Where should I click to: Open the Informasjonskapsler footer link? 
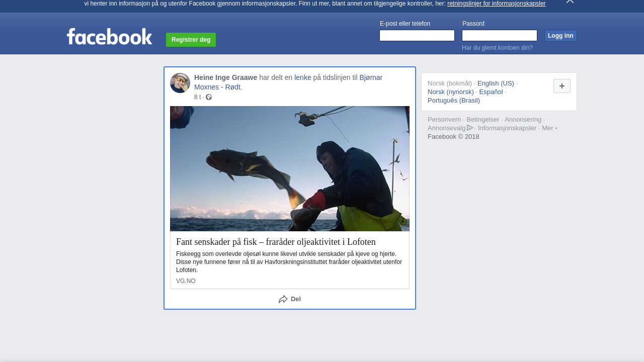point(507,128)
